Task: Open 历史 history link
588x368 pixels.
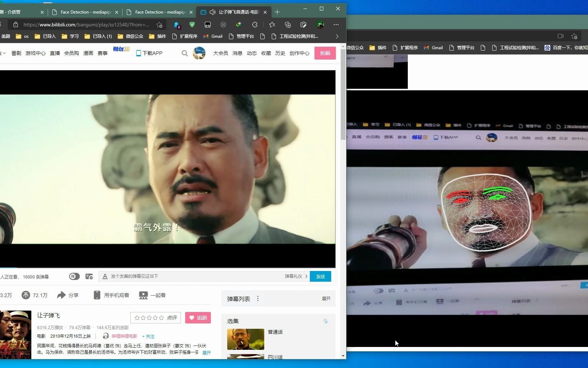Action: (x=280, y=53)
